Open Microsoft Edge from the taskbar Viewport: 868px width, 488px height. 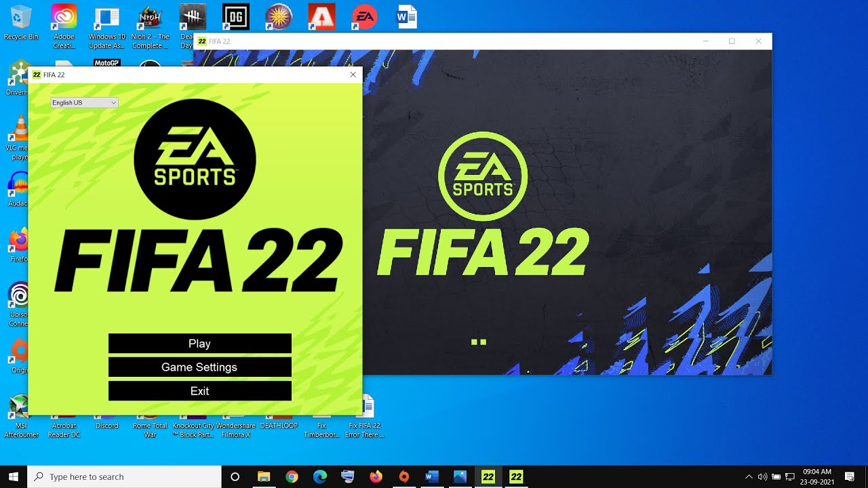[x=319, y=476]
